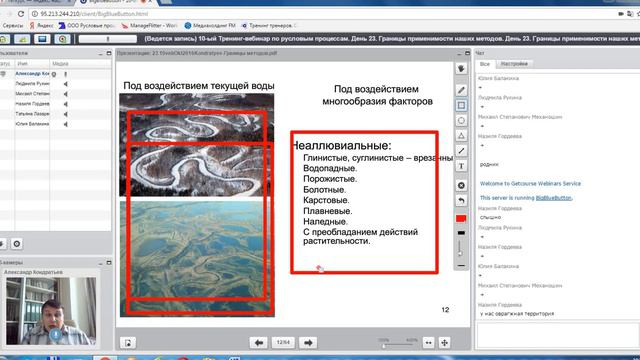Click the browser address bar
This screenshot has width=640, height=360.
coord(322,14)
